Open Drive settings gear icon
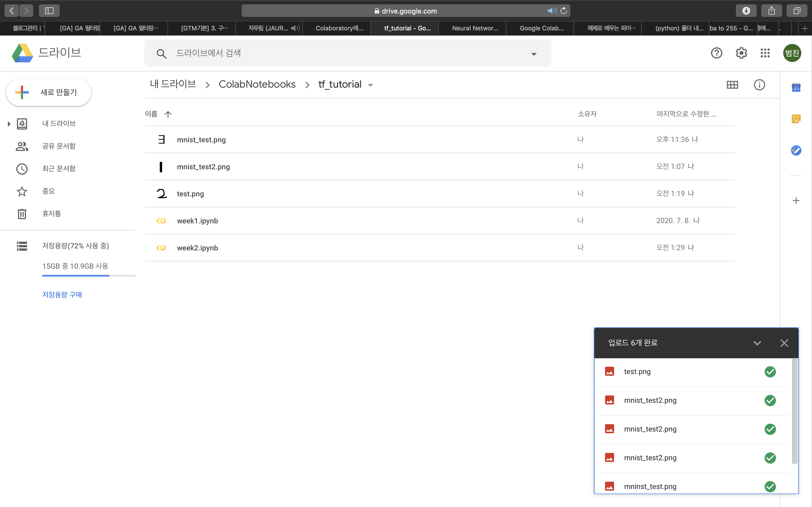812x507 pixels. (741, 53)
